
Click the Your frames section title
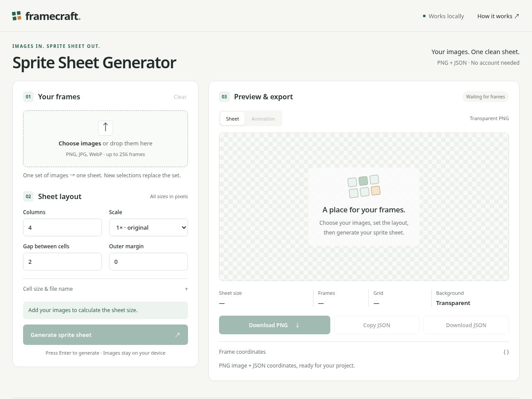pos(59,97)
